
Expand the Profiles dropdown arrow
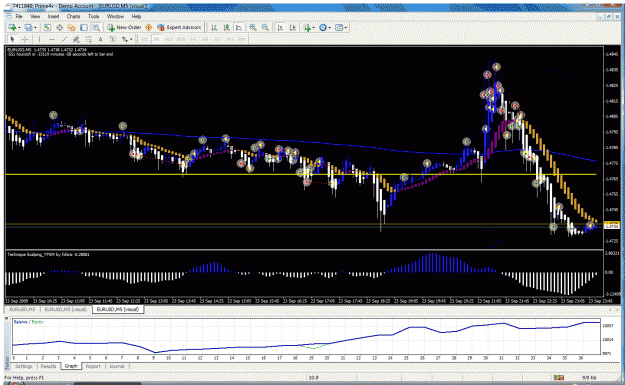tap(35, 28)
